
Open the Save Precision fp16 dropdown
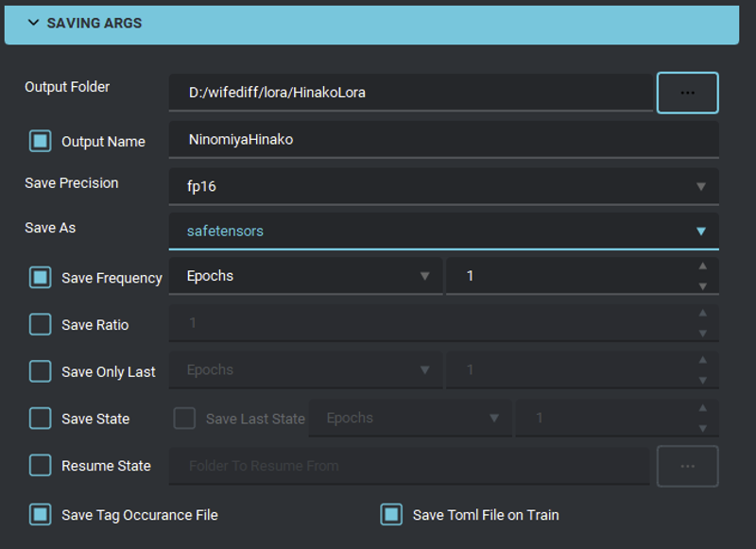pyautogui.click(x=443, y=186)
